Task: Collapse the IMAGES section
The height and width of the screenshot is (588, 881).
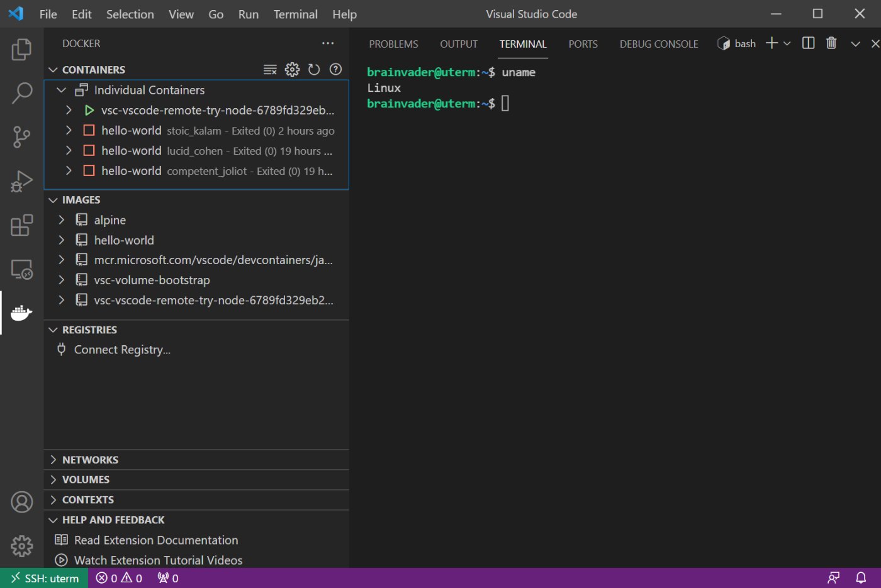Action: pos(53,200)
